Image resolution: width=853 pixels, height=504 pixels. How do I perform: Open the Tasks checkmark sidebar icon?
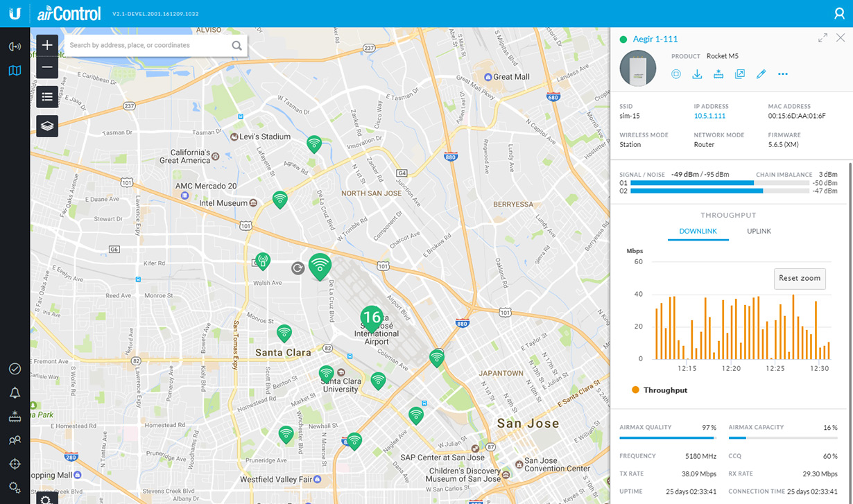(15, 369)
